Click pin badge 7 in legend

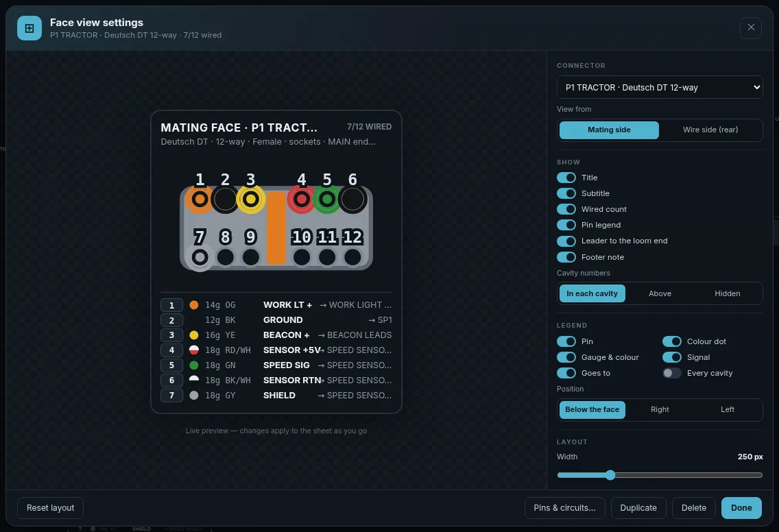171,396
